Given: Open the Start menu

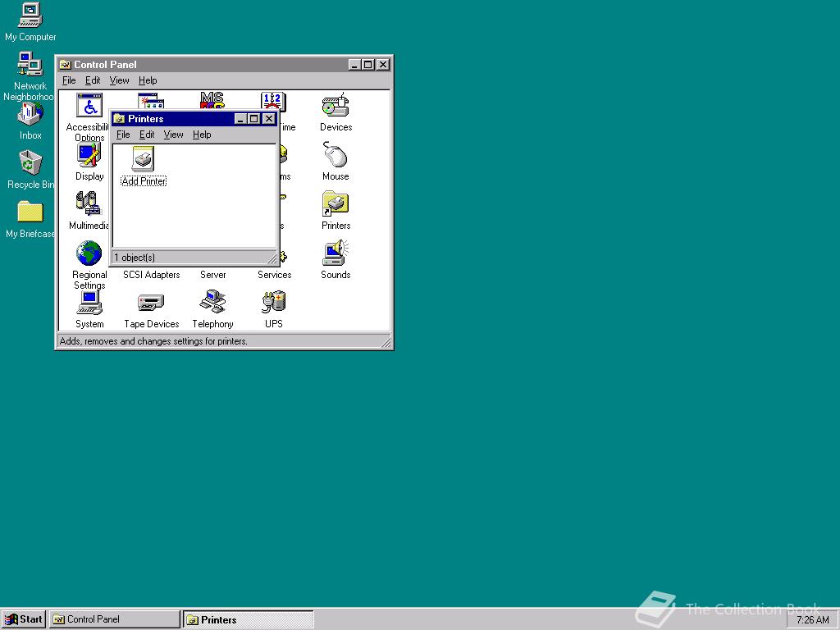Looking at the screenshot, I should [x=24, y=619].
